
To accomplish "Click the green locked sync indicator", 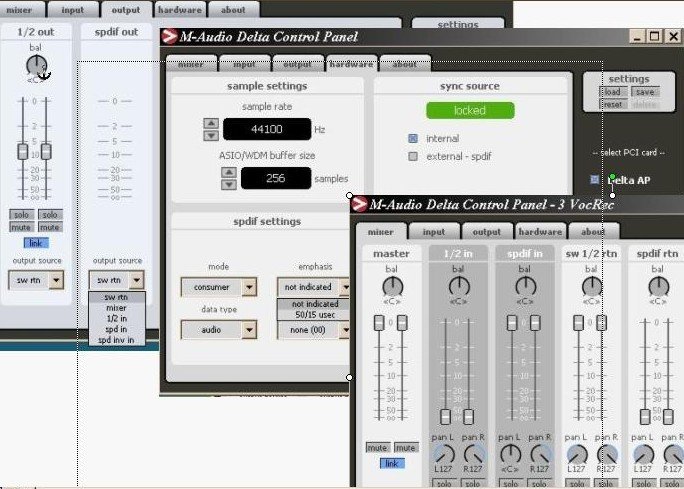I will (x=470, y=110).
